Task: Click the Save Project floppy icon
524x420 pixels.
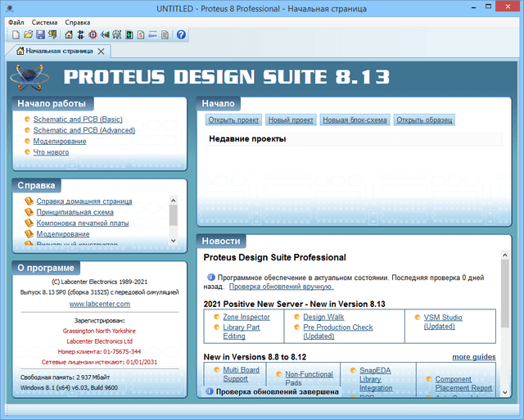Action: coord(40,34)
